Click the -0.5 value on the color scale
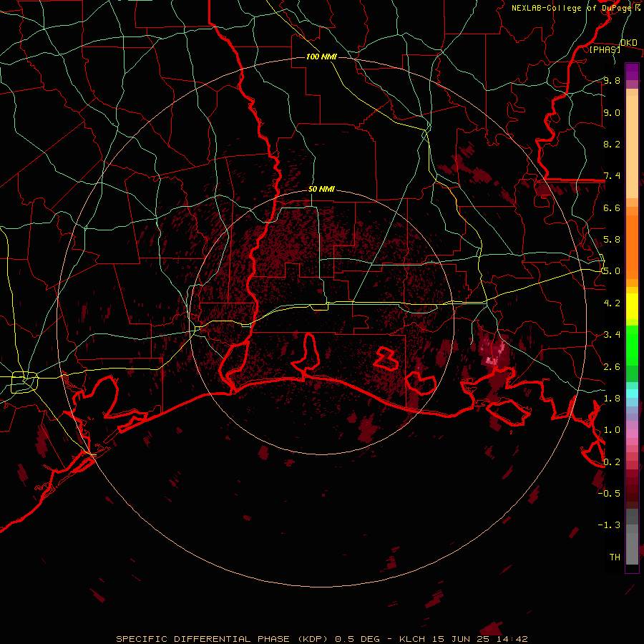Screen dimensions: 644x644 click(x=609, y=494)
